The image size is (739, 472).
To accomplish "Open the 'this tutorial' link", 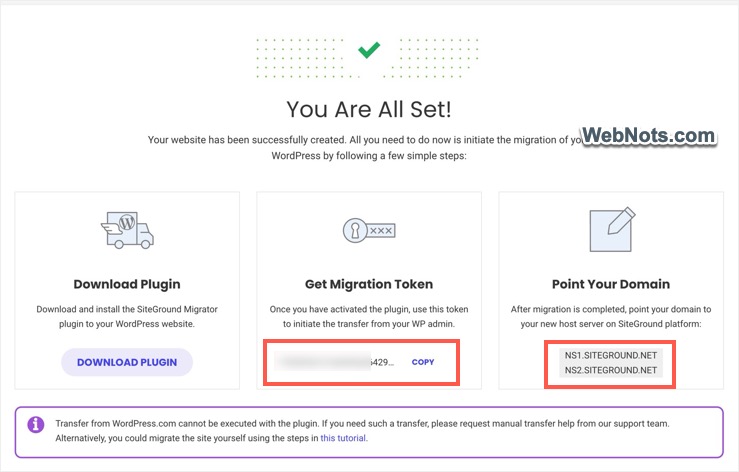I will pos(343,438).
